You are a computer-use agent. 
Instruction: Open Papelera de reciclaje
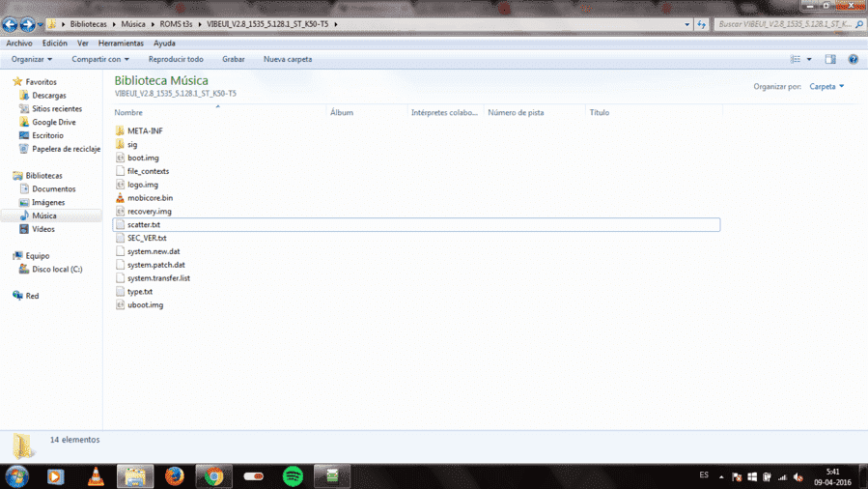(66, 149)
